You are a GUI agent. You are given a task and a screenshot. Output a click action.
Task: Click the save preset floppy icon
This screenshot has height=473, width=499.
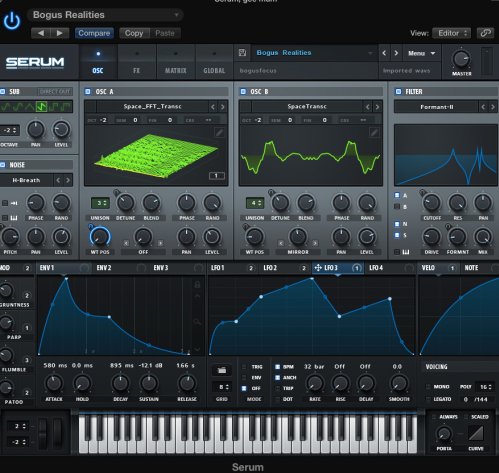[242, 53]
